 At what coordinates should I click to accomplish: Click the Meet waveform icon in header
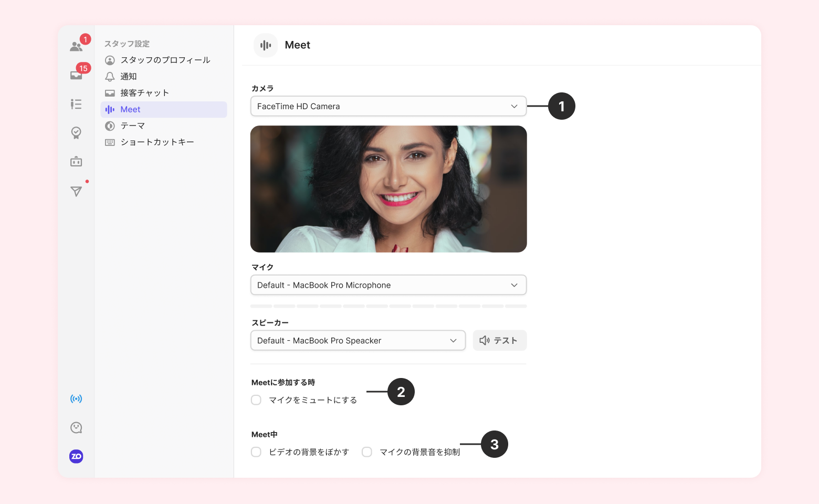pyautogui.click(x=266, y=45)
